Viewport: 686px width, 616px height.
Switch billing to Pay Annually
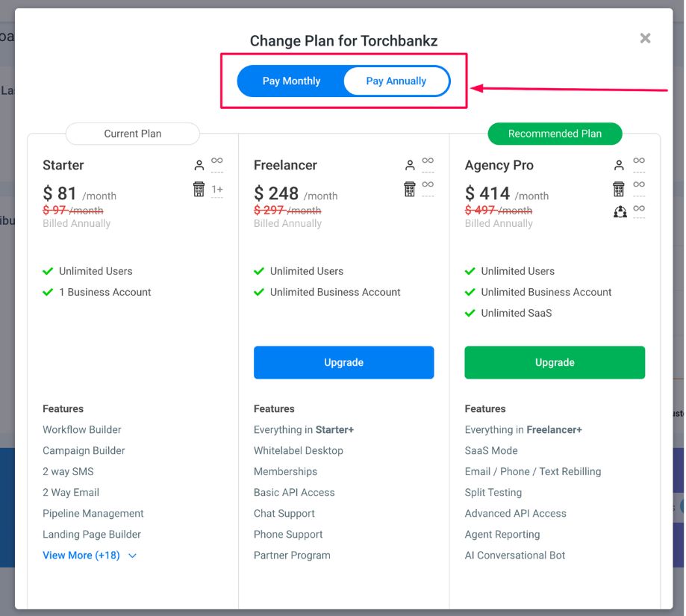coord(396,81)
